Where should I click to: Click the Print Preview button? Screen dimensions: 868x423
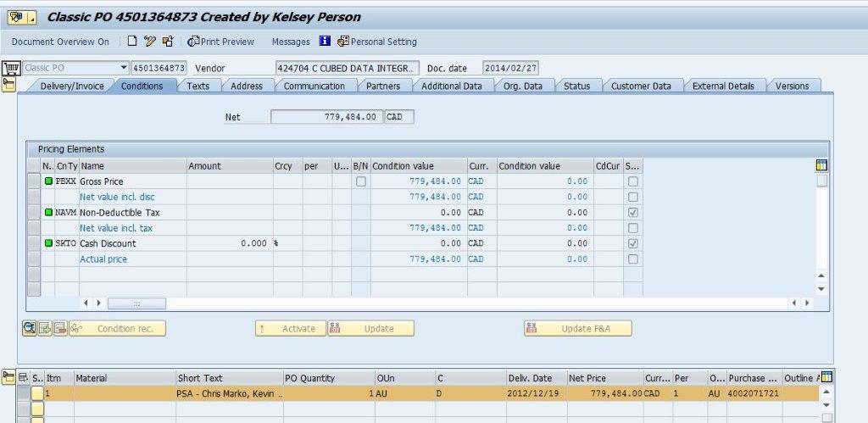(220, 42)
